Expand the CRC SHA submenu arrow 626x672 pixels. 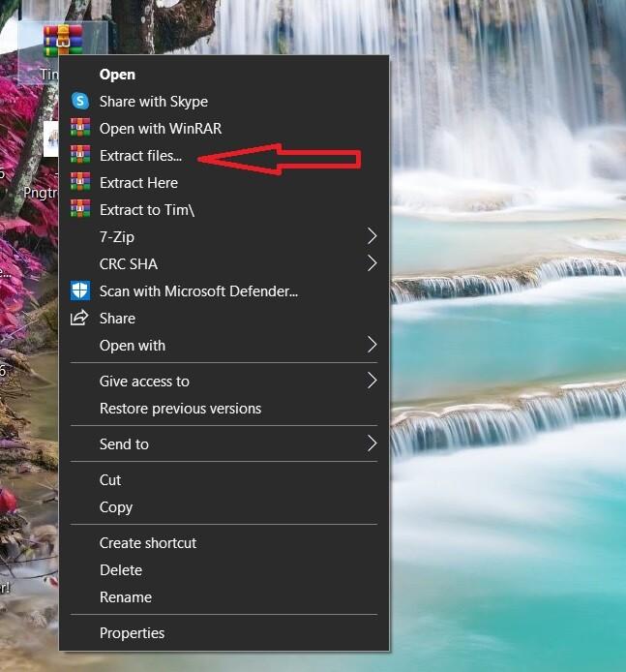pos(372,263)
